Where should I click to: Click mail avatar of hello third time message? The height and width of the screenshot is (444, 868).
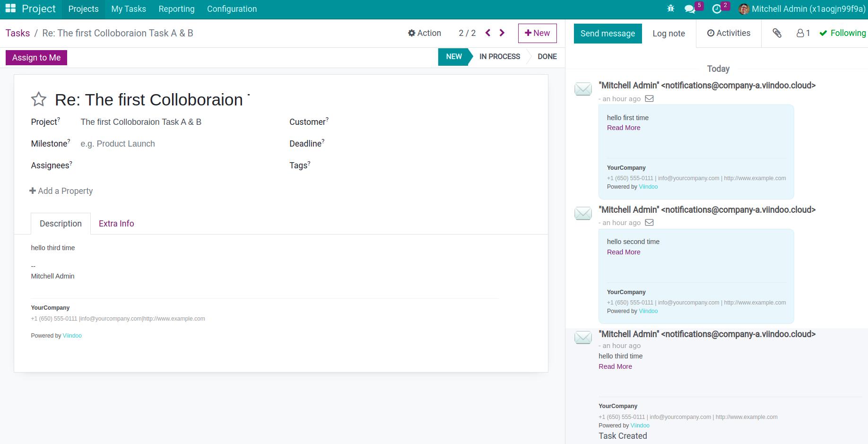pyautogui.click(x=583, y=338)
